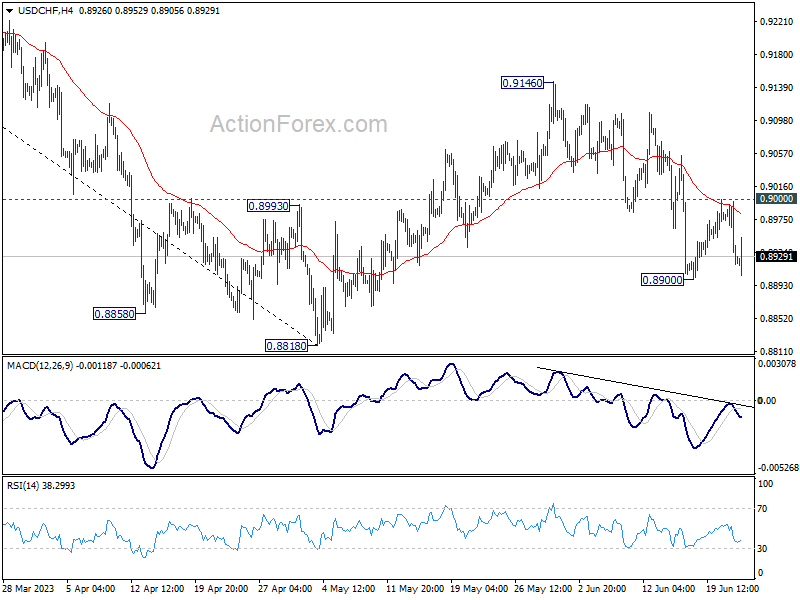The image size is (800, 600).
Task: Click the 0.90160 price axis value
Action: [777, 187]
